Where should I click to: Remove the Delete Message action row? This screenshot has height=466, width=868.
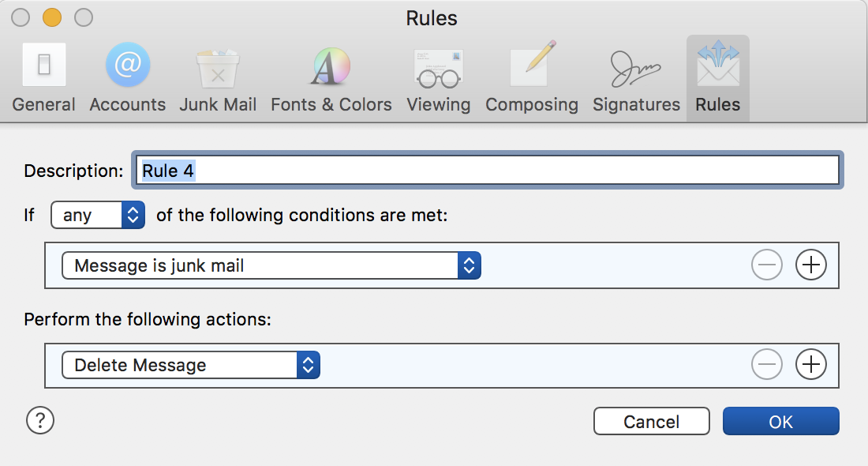(766, 365)
